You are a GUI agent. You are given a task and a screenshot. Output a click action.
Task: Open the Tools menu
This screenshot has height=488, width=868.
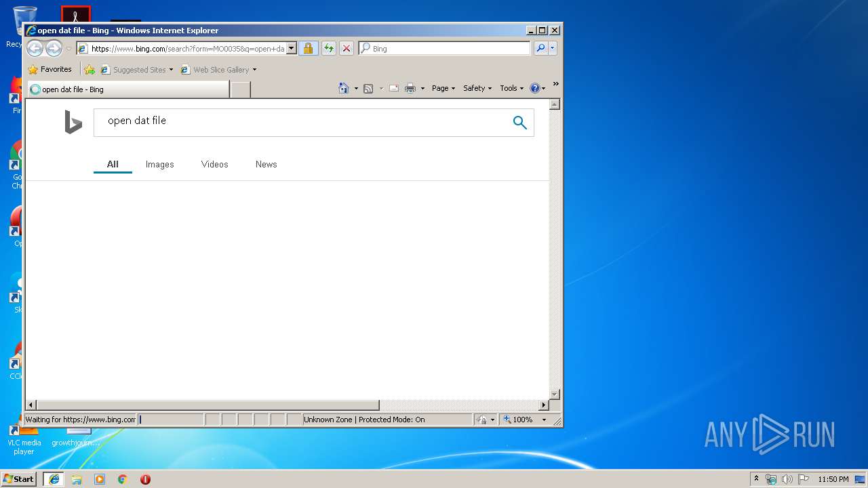(512, 88)
